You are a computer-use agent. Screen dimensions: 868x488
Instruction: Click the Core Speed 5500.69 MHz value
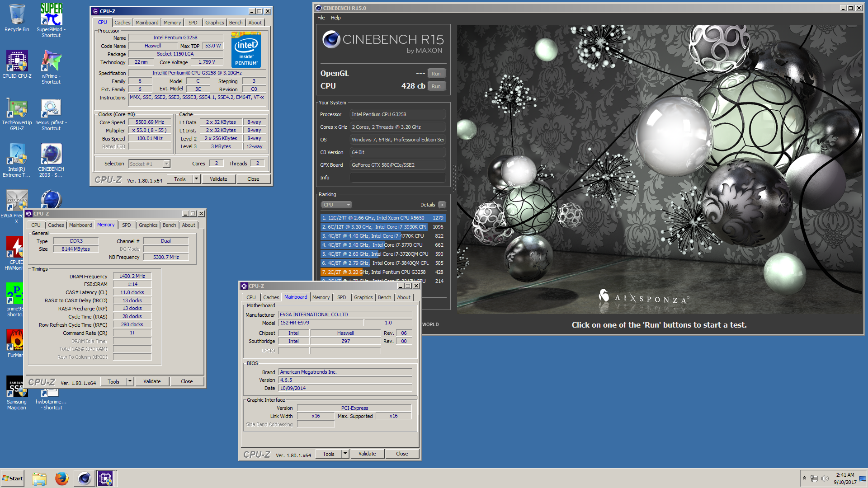click(150, 122)
